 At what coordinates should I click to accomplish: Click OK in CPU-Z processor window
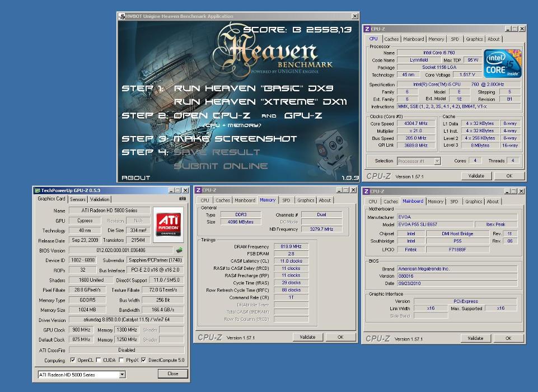[x=509, y=176]
